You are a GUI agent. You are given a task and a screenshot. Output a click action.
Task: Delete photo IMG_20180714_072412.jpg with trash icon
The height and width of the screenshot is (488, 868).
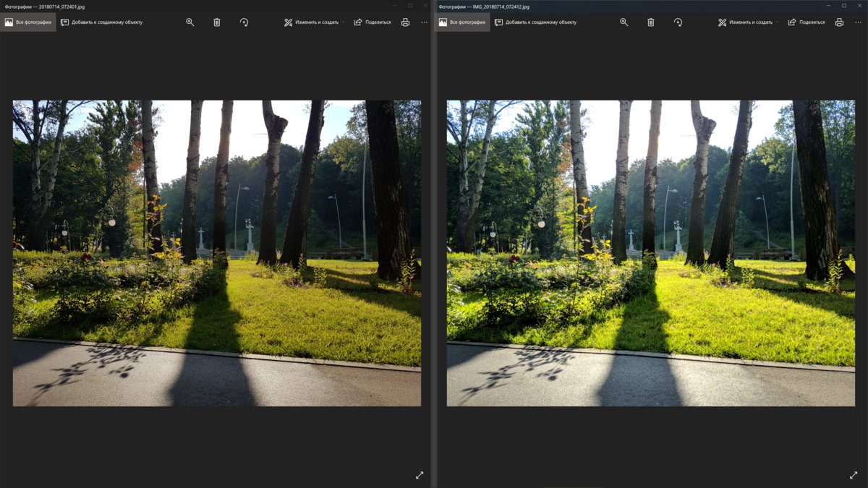tap(651, 22)
